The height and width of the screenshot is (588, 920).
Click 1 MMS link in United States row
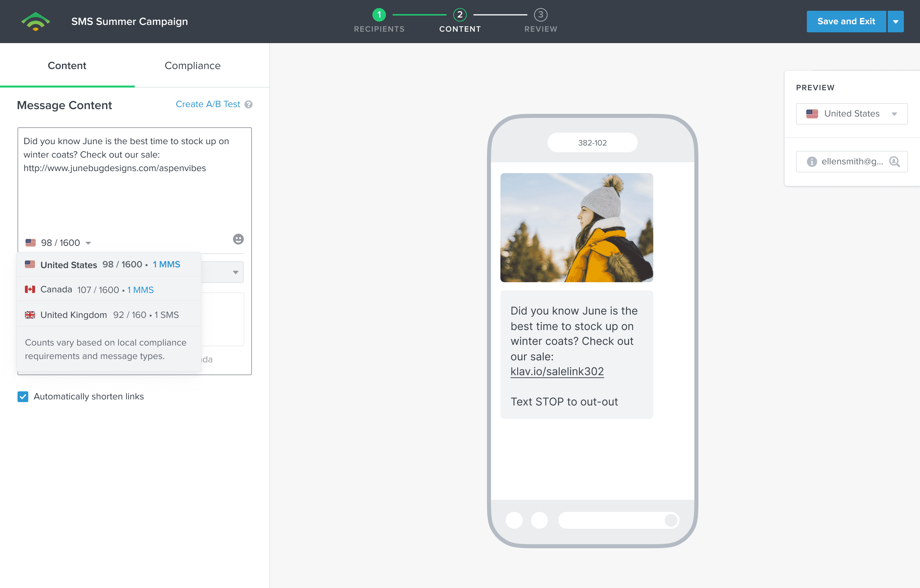click(x=166, y=264)
